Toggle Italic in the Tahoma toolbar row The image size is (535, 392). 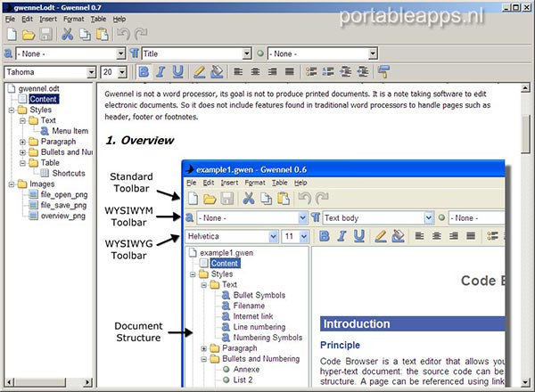pos(160,72)
